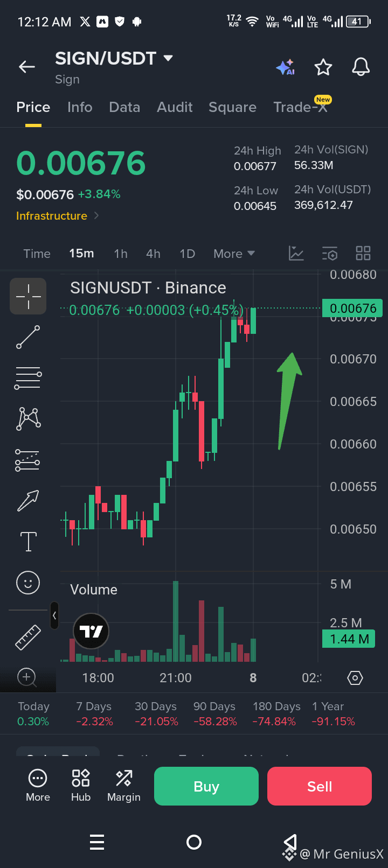The width and height of the screenshot is (388, 868).
Task: Select the Today 0.30% performance
Action: (x=33, y=714)
